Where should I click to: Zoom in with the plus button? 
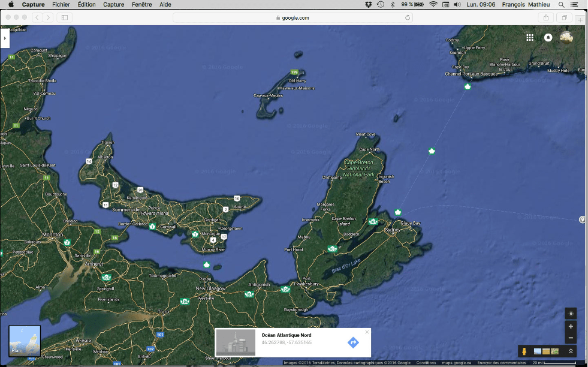(571, 327)
